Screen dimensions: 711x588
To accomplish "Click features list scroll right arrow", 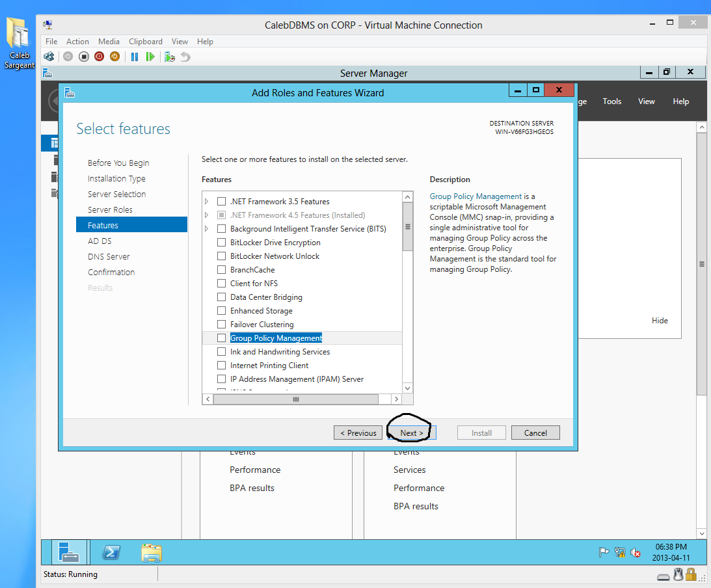I will click(x=396, y=399).
